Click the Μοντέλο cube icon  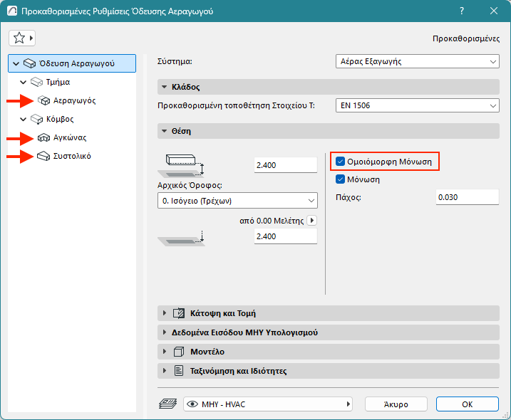coord(179,352)
